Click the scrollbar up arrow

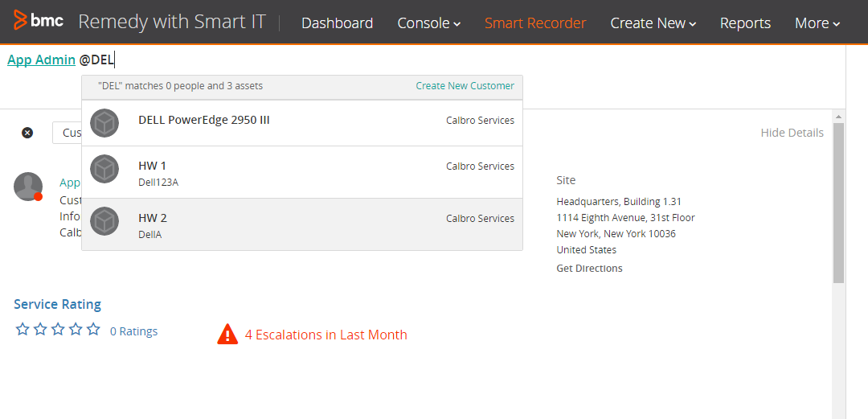[838, 117]
